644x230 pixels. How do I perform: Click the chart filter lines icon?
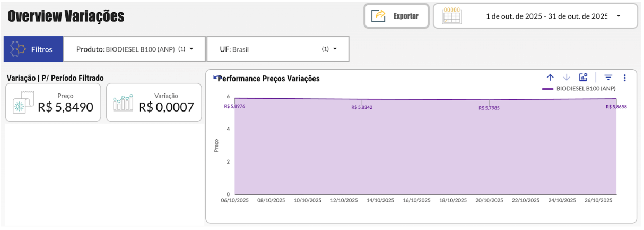[610, 78]
